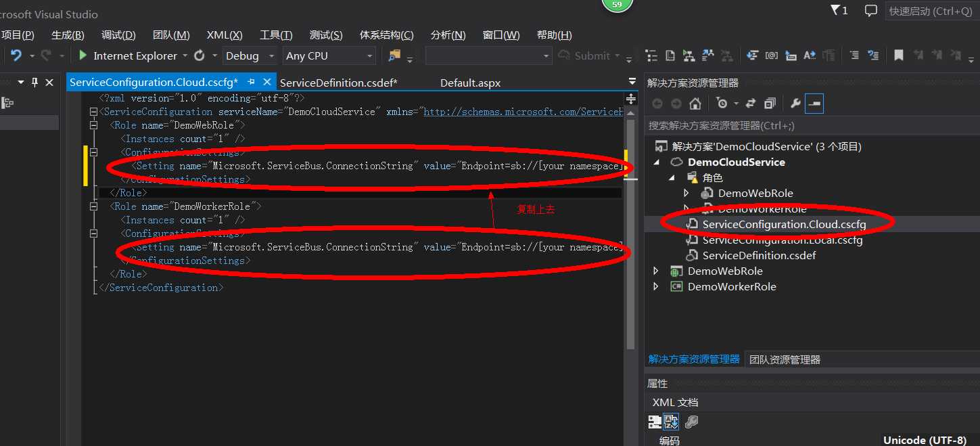Click the Solution Explorer search field

click(812, 125)
